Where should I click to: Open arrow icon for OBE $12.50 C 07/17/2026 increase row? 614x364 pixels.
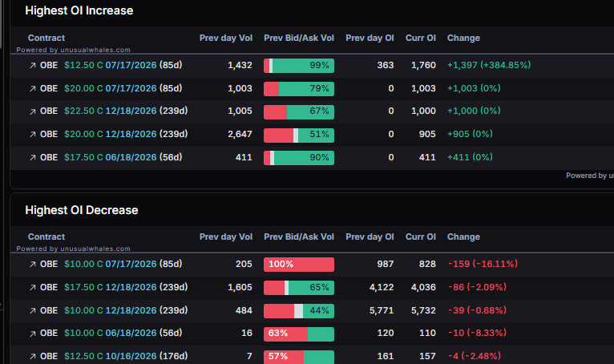[x=33, y=66]
